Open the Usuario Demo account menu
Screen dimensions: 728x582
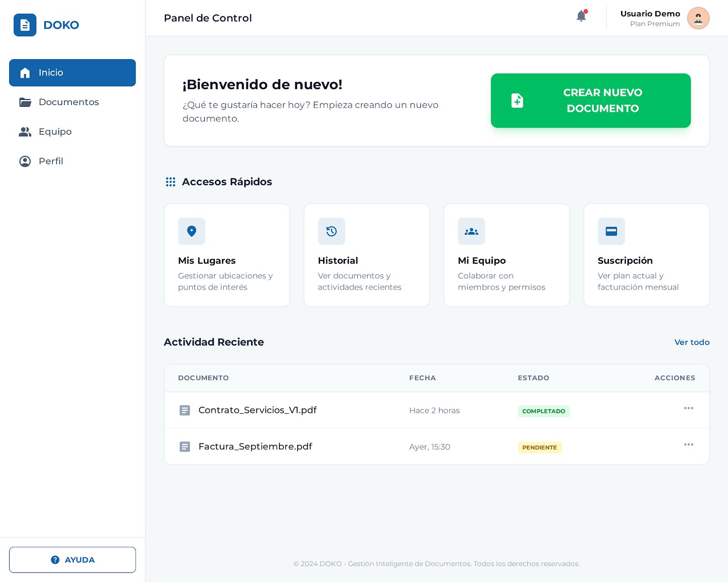(650, 18)
